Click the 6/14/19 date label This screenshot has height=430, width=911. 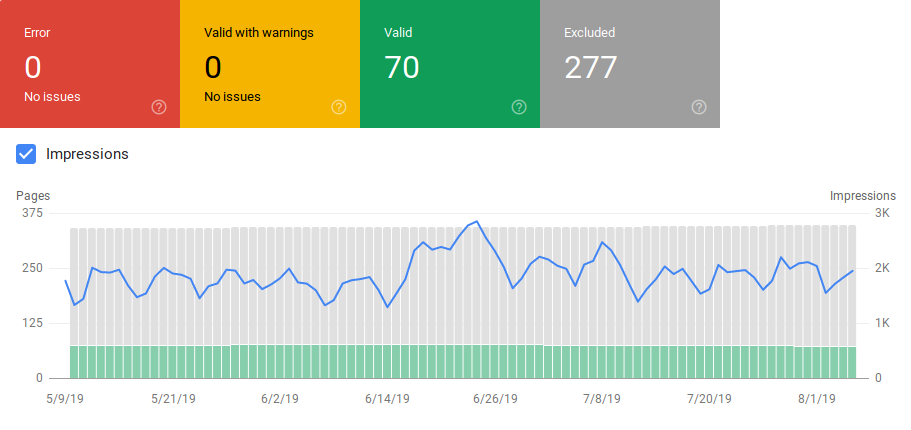tap(387, 399)
